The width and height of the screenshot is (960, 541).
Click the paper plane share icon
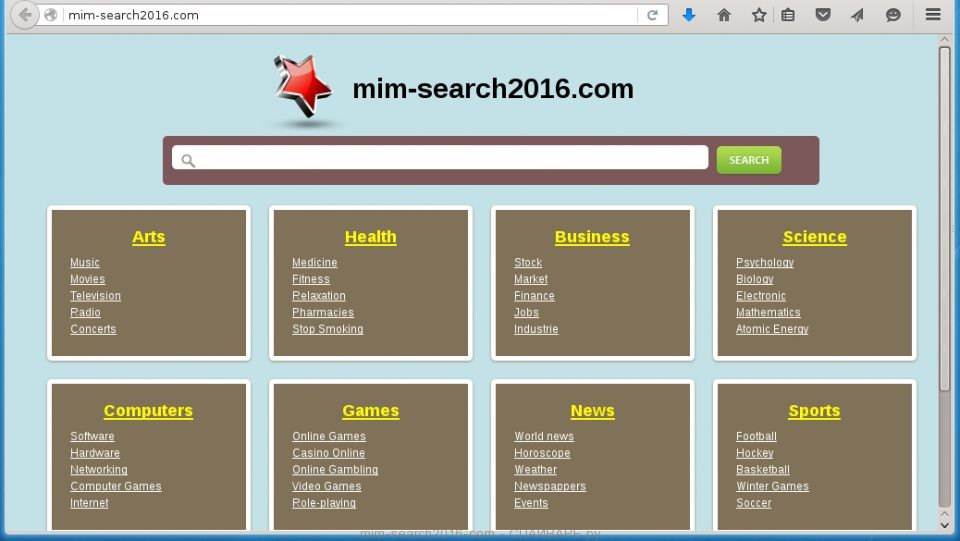[x=857, y=15]
